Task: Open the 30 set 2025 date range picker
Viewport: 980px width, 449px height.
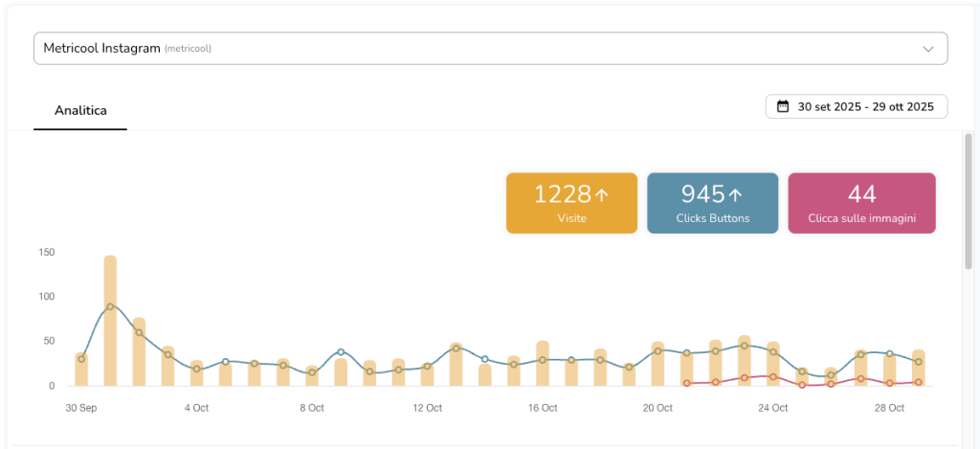Action: tap(857, 106)
